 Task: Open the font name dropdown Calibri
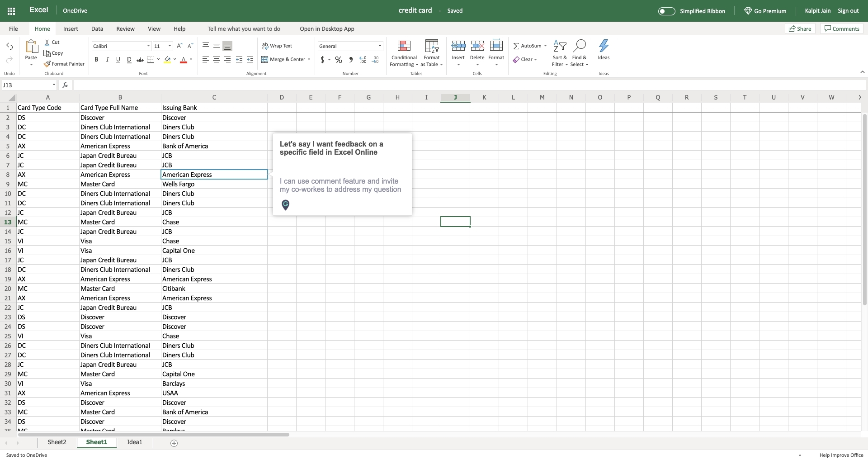[x=121, y=46]
